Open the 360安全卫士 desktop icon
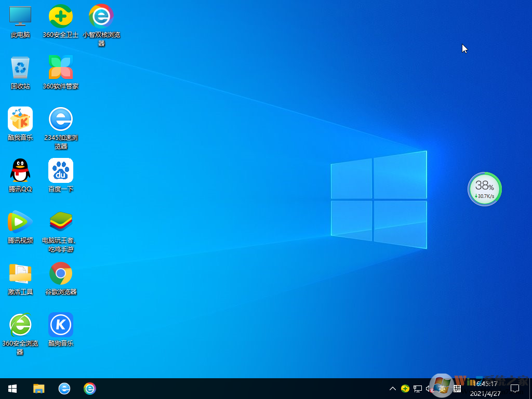This screenshot has width=532, height=399. point(61,17)
